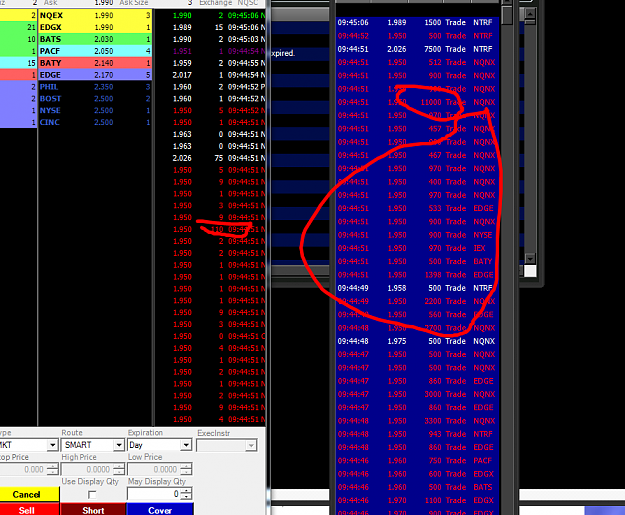625x515 pixels.
Task: Select the 1.950 1398 EDGE trade row
Action: (418, 275)
